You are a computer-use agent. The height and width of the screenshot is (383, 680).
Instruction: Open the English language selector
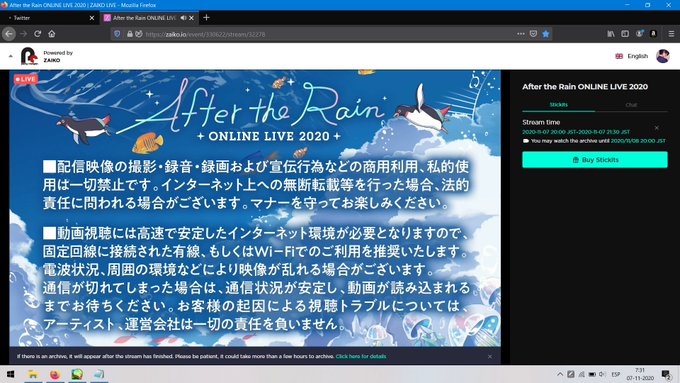631,56
